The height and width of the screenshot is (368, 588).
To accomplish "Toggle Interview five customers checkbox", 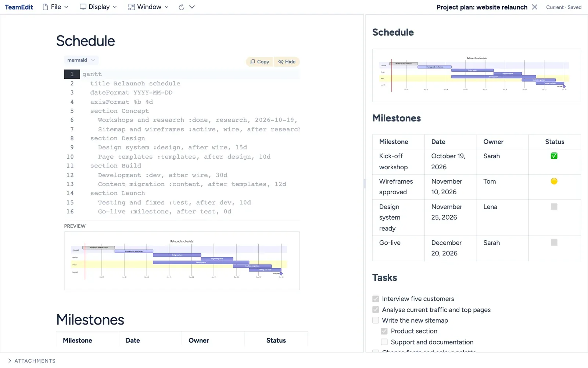I will pos(376,299).
